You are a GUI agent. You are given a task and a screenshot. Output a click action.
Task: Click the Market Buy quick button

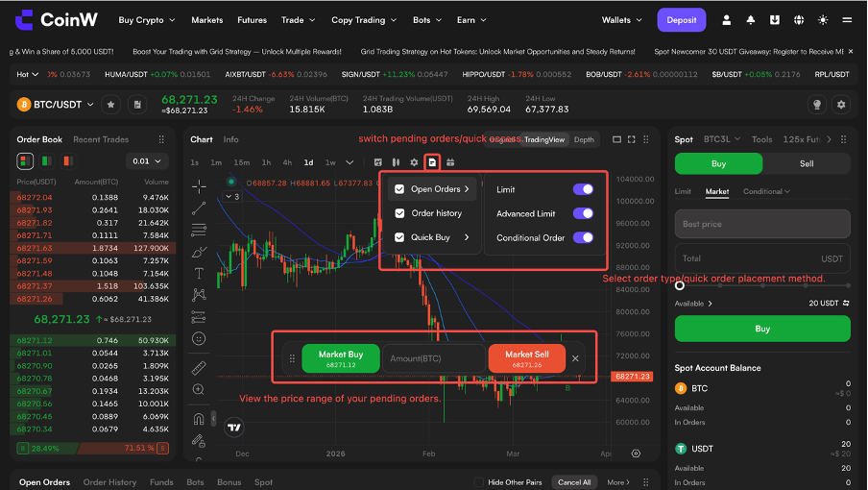(341, 358)
